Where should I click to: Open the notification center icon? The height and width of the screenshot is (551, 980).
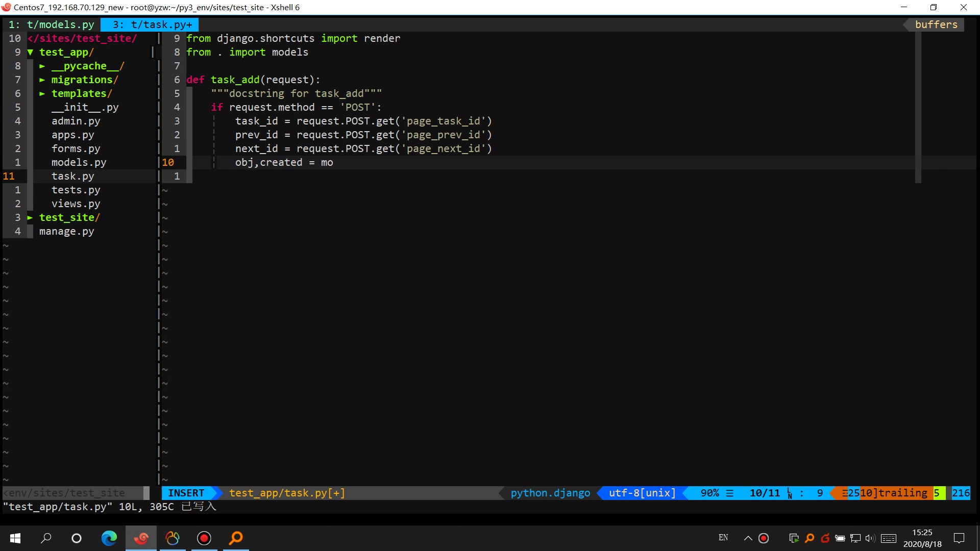pos(959,538)
